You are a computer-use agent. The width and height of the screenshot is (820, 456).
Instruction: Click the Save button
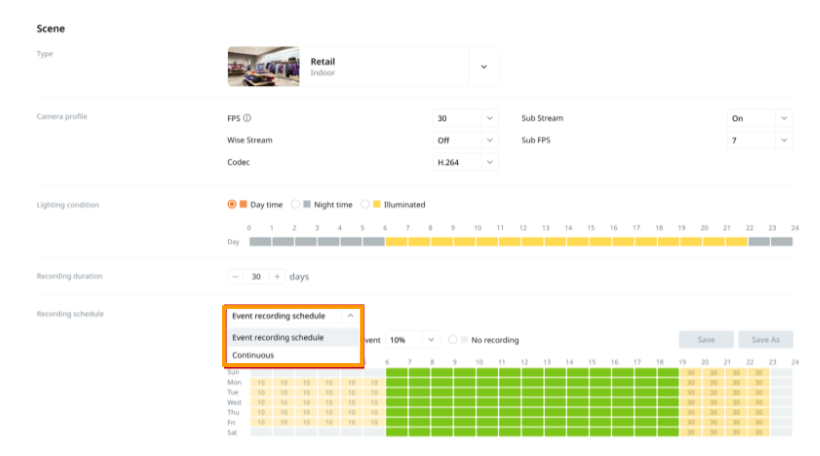click(705, 340)
